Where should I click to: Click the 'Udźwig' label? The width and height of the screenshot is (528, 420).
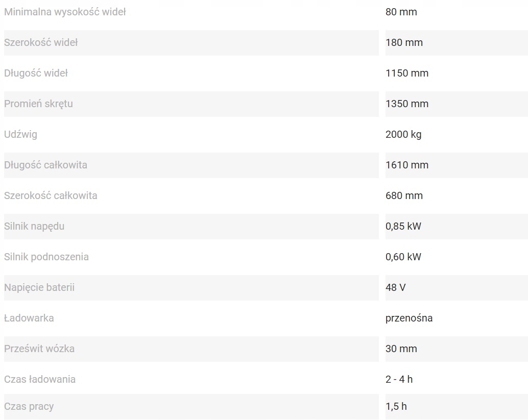[x=20, y=134]
